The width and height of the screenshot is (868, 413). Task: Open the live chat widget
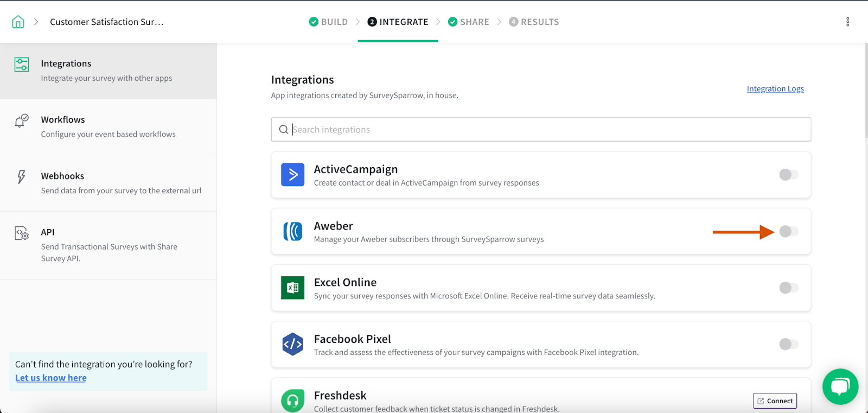click(840, 386)
